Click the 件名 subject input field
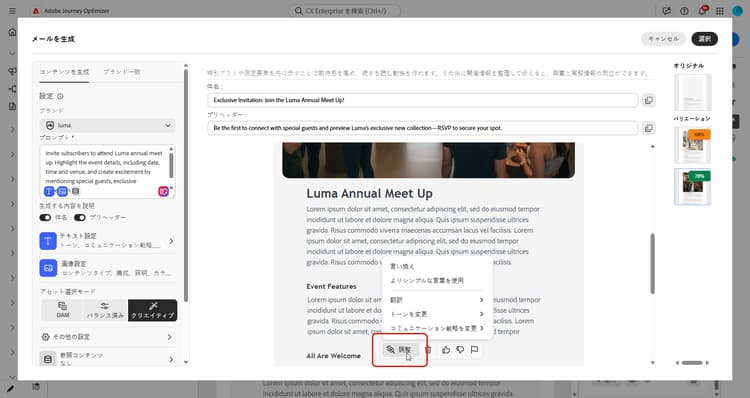Viewport: 750px width, 398px height. pyautogui.click(x=422, y=100)
